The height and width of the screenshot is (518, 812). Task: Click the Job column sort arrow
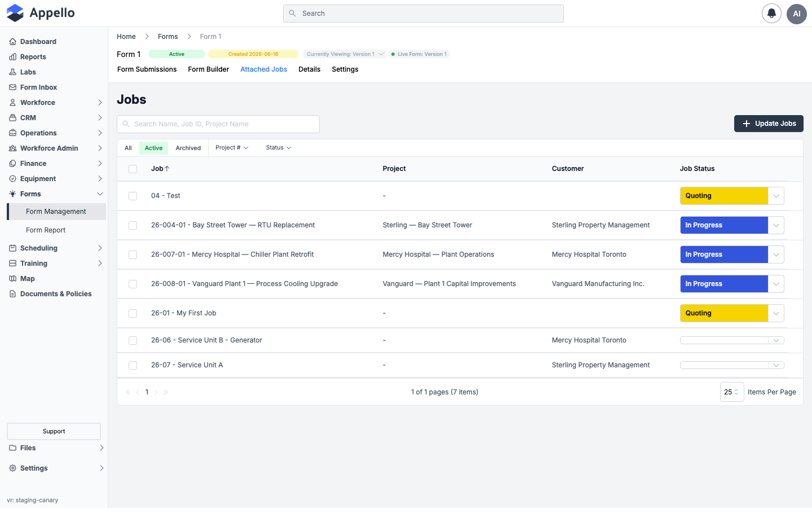(167, 169)
